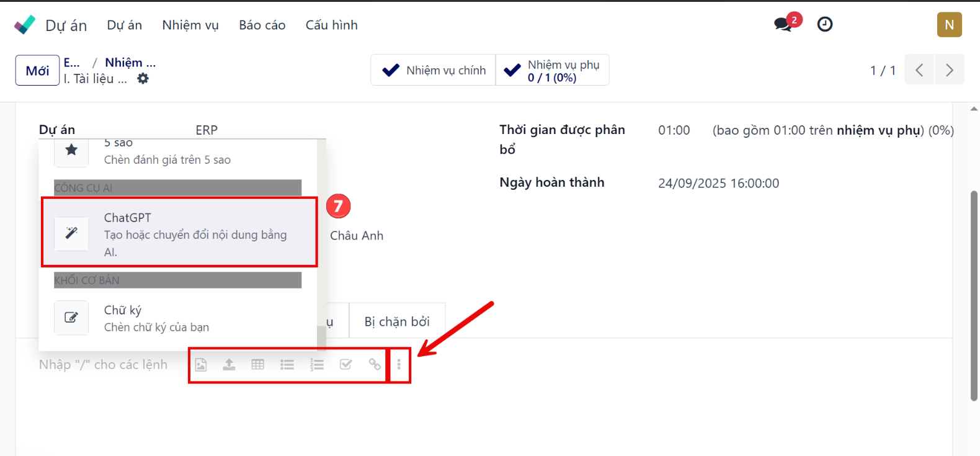Insert a table in the description
Image resolution: width=980 pixels, height=456 pixels.
(x=258, y=365)
